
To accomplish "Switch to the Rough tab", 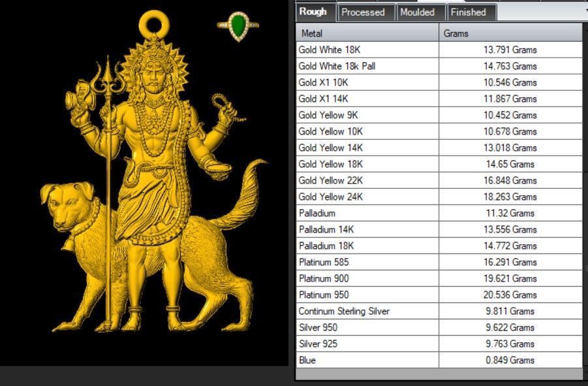I will pyautogui.click(x=315, y=12).
